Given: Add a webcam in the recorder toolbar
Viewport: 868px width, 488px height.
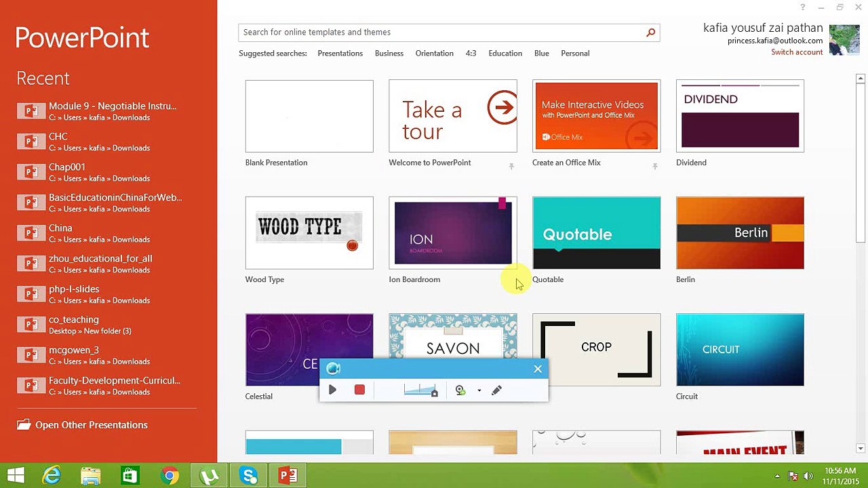Looking at the screenshot, I should click(x=460, y=390).
